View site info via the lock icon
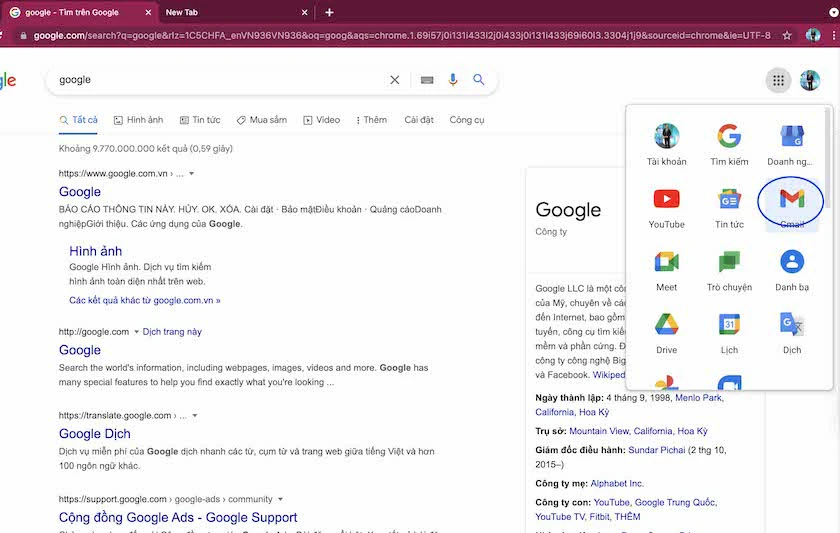Viewport: 840px width, 533px height. 23,36
